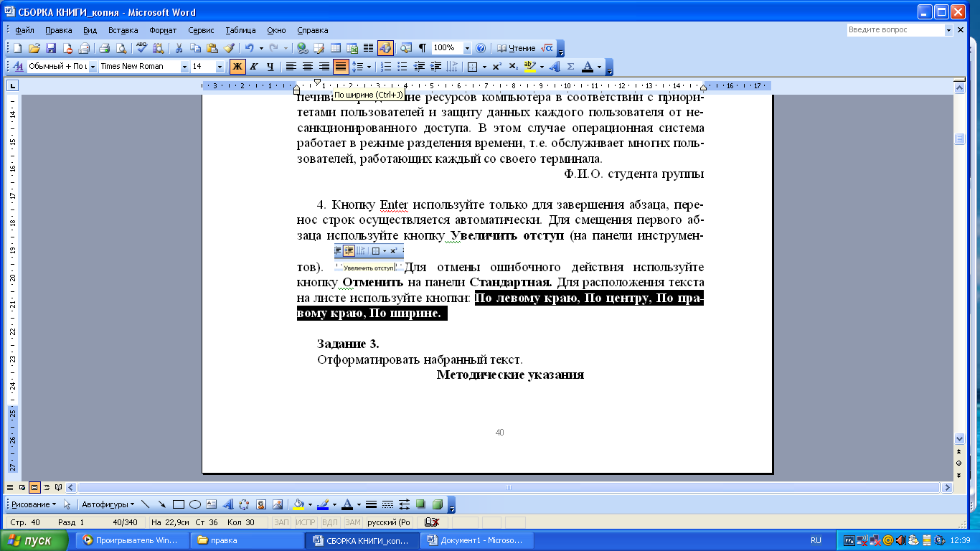Toggle bold formatting (Ж)
Viewport: 980px width, 551px height.
[237, 66]
